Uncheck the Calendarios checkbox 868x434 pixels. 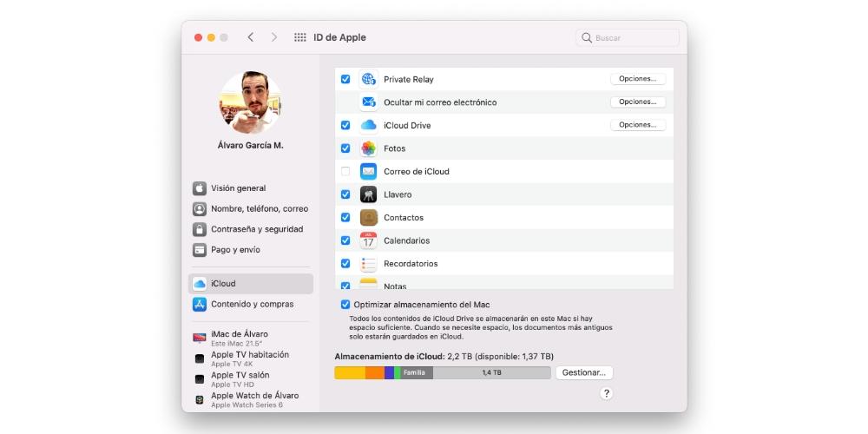coord(345,240)
